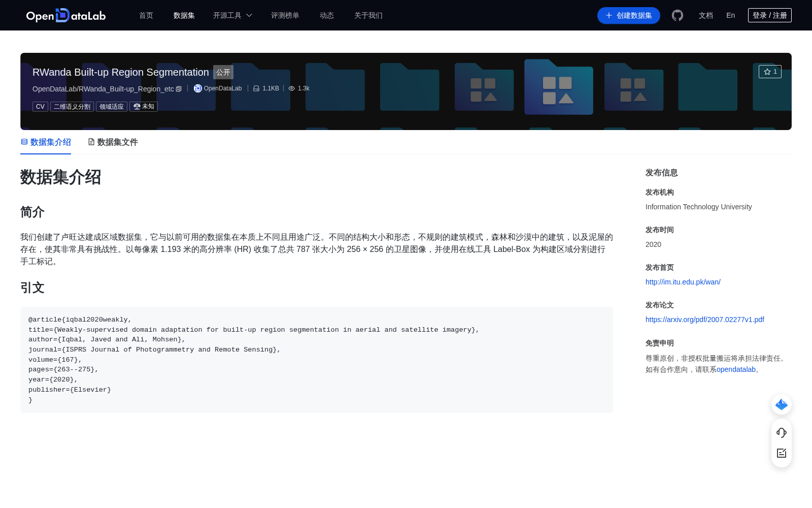Screen dimensions: 812x508
Task: Open 文档 link in the header
Action: click(706, 15)
